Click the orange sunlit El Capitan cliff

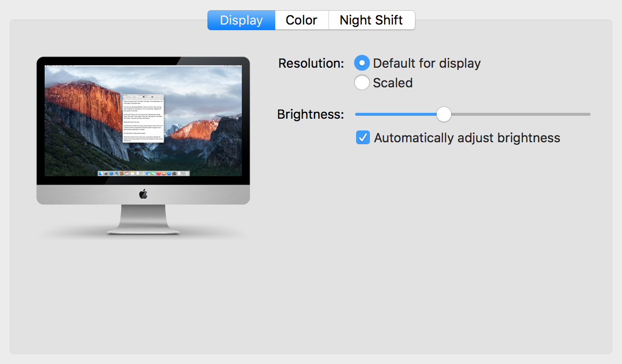click(83, 98)
